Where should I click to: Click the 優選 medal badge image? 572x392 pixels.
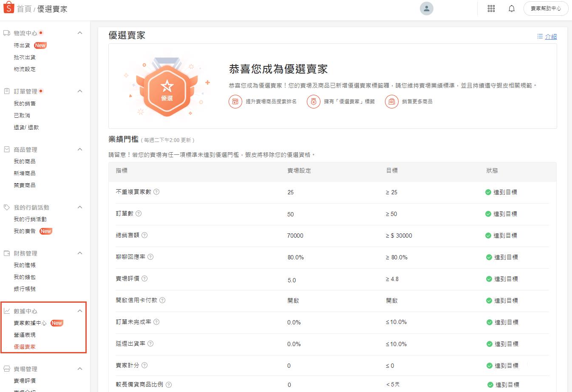(x=167, y=88)
